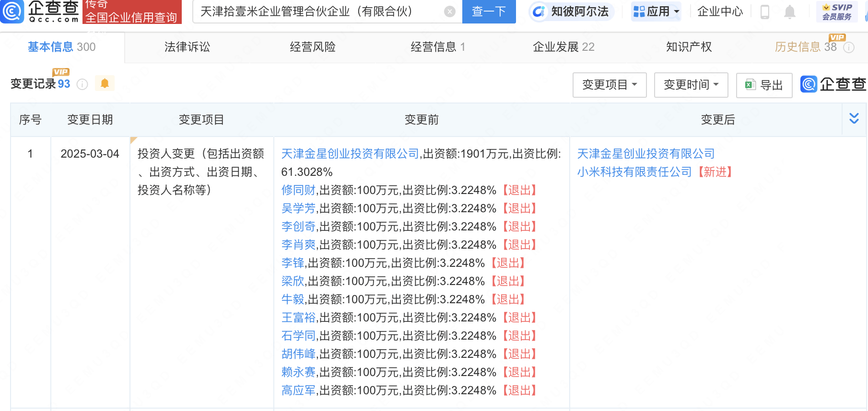
Task: Switch to the 企业发展 tab
Action: click(x=563, y=47)
